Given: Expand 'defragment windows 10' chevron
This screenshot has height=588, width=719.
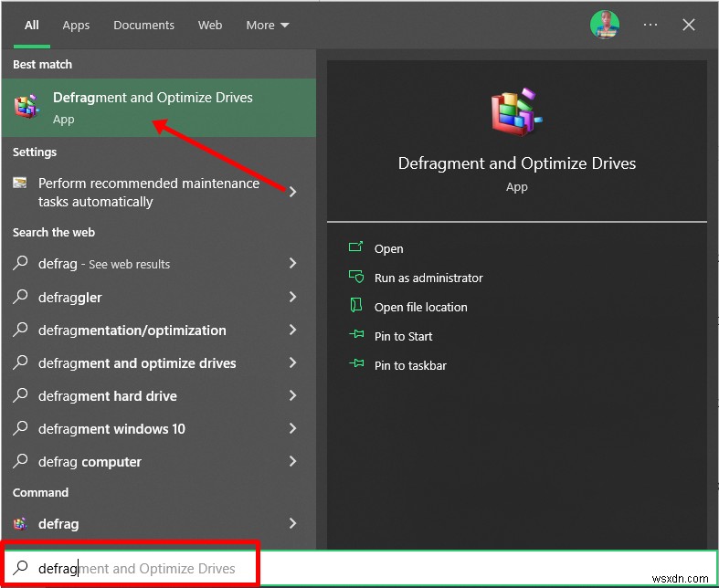Looking at the screenshot, I should click(x=292, y=428).
